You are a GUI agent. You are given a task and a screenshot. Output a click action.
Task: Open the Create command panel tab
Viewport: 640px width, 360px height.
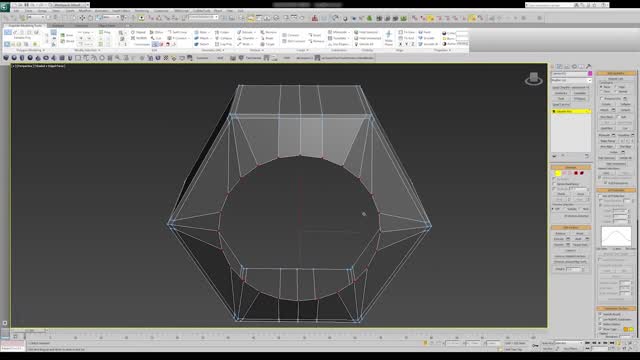[552, 67]
